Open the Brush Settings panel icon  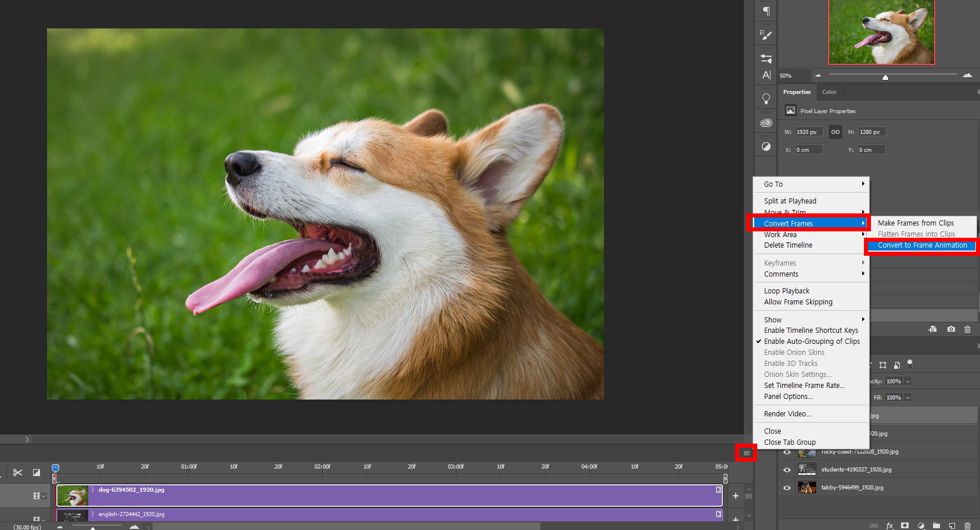click(766, 35)
